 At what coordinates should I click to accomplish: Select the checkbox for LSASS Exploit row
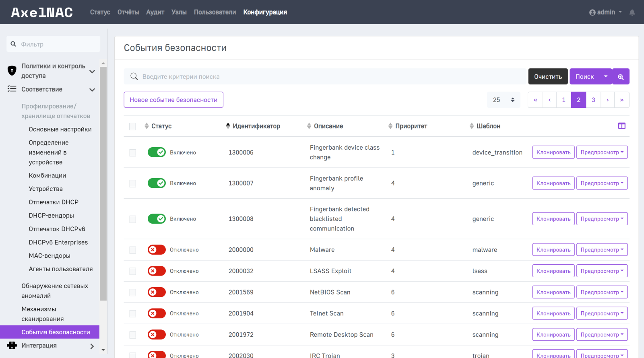point(132,272)
